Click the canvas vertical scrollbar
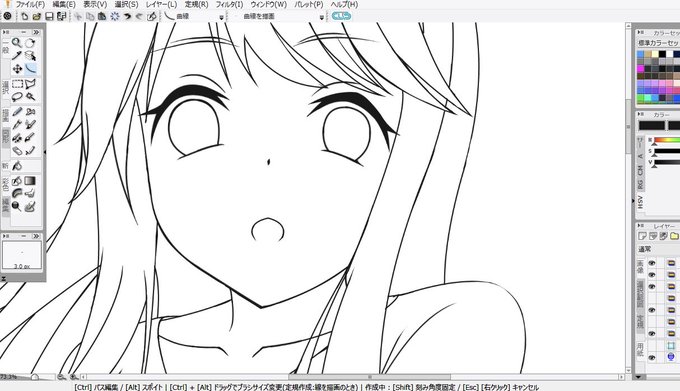 628,199
